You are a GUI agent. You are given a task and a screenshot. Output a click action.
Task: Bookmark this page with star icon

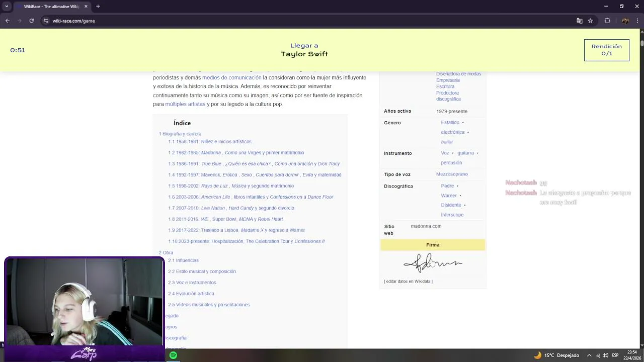[x=590, y=21]
